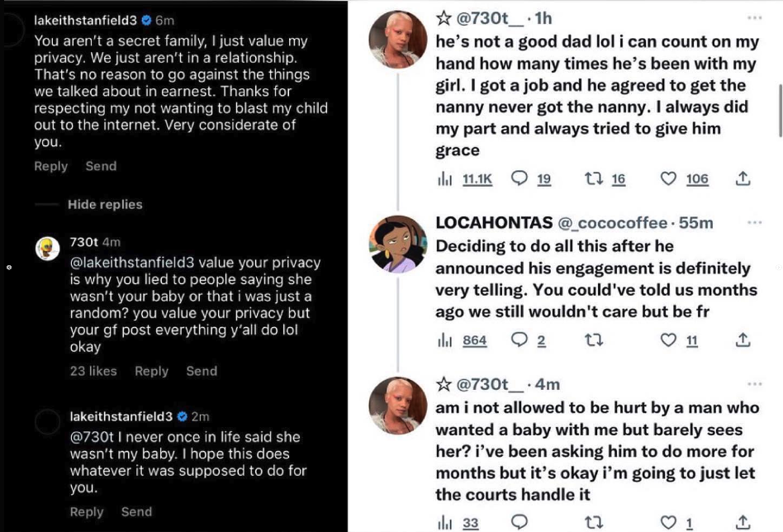
Task: Open @_cococoffee profile handle
Action: [612, 223]
